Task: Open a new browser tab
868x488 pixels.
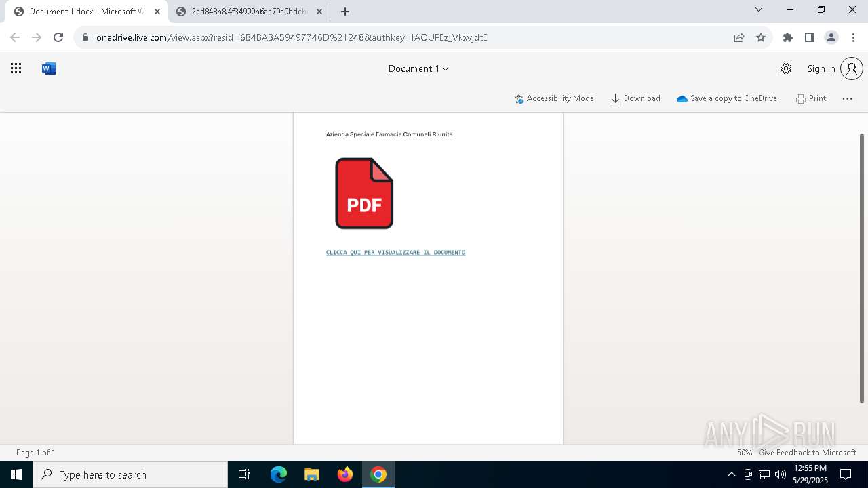Action: coord(345,12)
